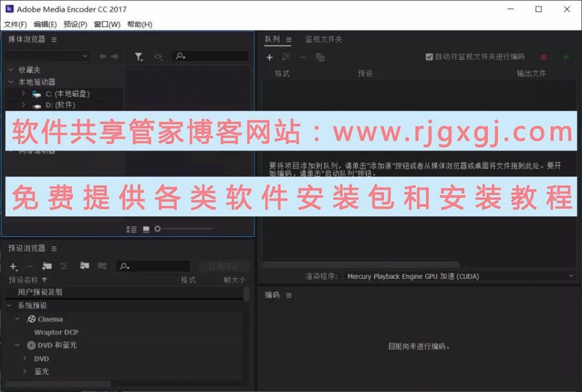Expand the 蓝光 preset subgroup
The width and height of the screenshot is (582, 392).
tap(24, 371)
